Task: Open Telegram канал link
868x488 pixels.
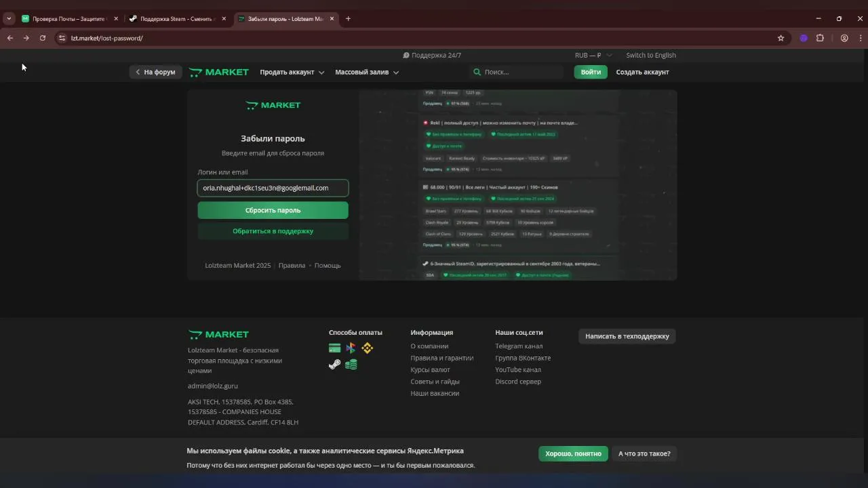Action: tap(519, 346)
